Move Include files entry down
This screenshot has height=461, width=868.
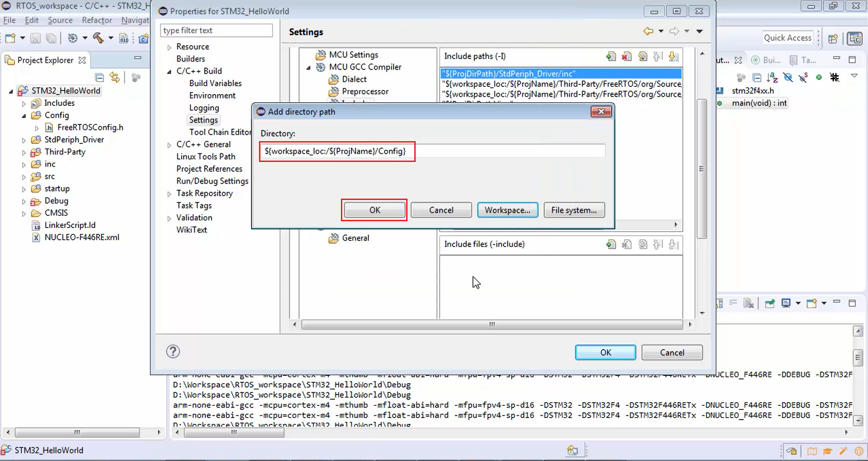tap(673, 245)
